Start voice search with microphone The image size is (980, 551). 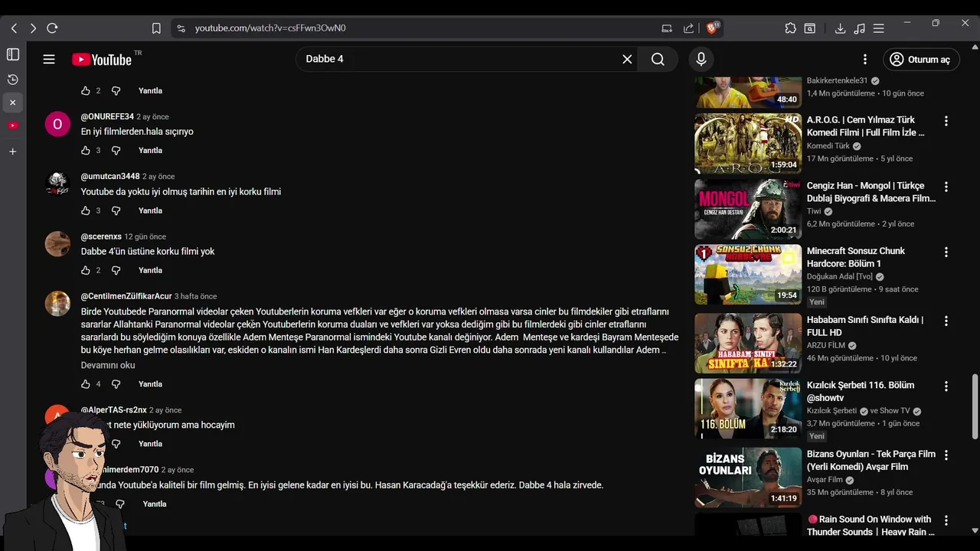(x=701, y=59)
